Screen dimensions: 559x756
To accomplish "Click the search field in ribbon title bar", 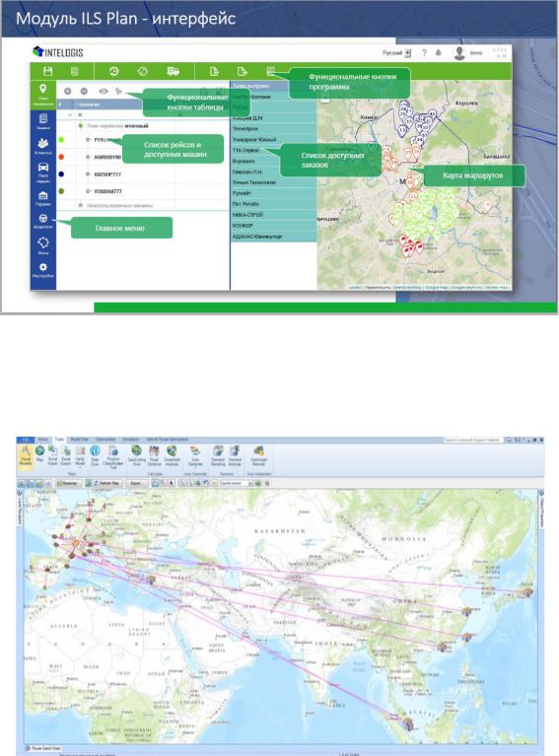I will tap(473, 440).
